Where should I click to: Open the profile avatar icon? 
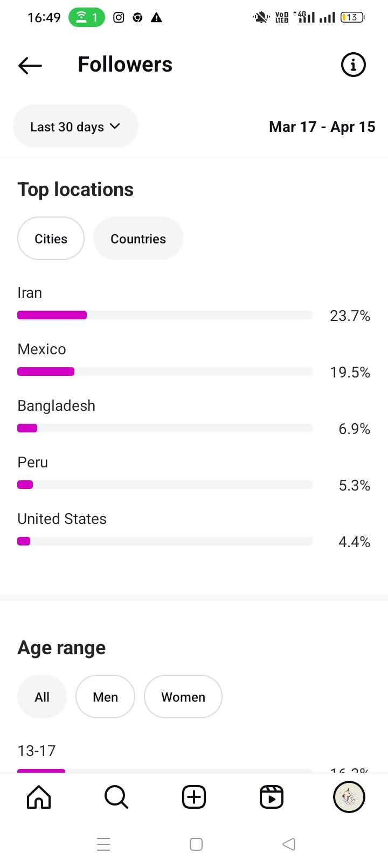pyautogui.click(x=349, y=797)
